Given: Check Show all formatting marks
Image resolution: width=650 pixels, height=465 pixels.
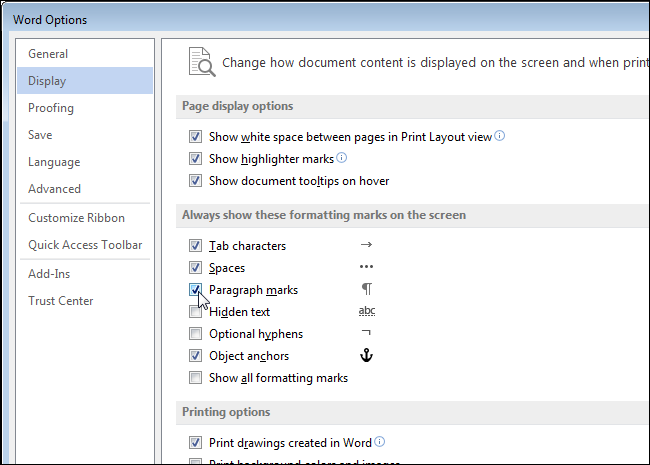Looking at the screenshot, I should [x=195, y=378].
